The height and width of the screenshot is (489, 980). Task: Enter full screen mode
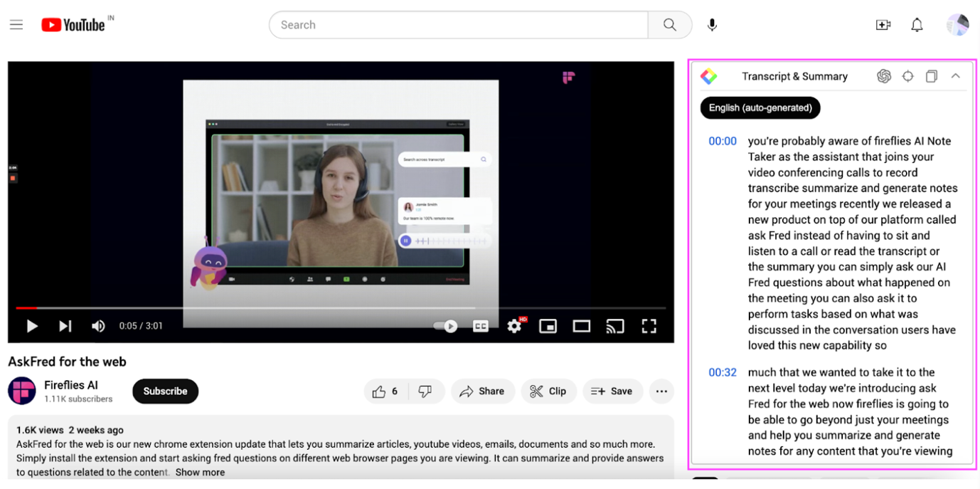(649, 326)
